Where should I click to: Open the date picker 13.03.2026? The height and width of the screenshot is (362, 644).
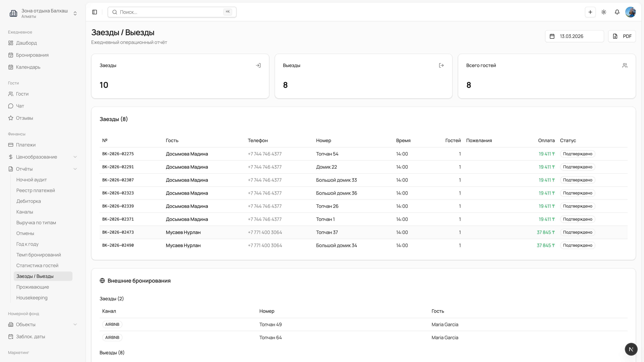[574, 36]
